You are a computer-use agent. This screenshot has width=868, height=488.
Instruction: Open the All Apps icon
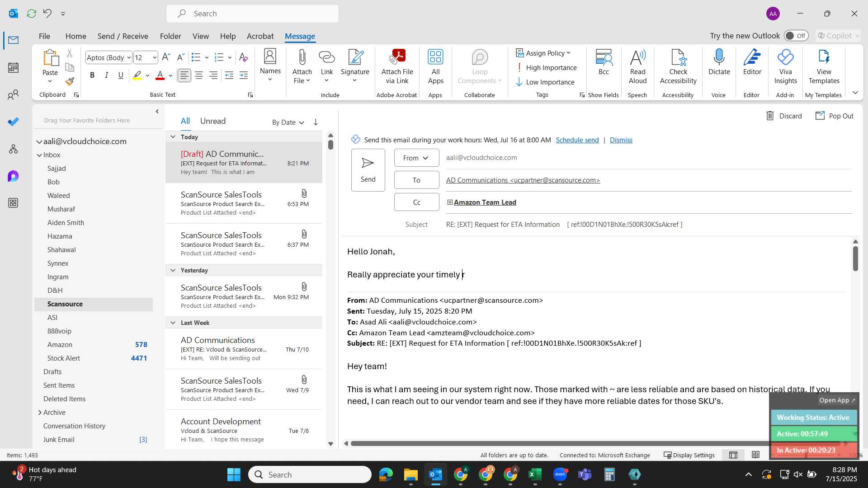tap(436, 66)
